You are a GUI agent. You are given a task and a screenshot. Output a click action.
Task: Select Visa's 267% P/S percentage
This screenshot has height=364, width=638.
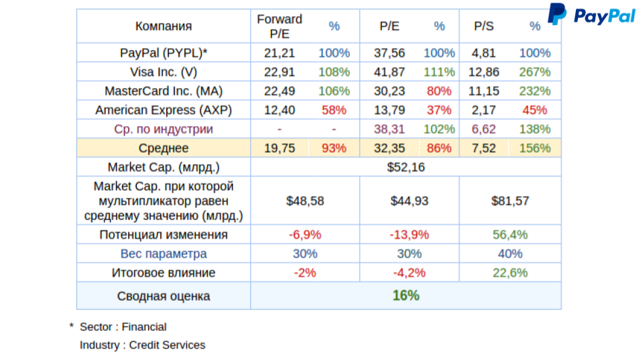[535, 72]
